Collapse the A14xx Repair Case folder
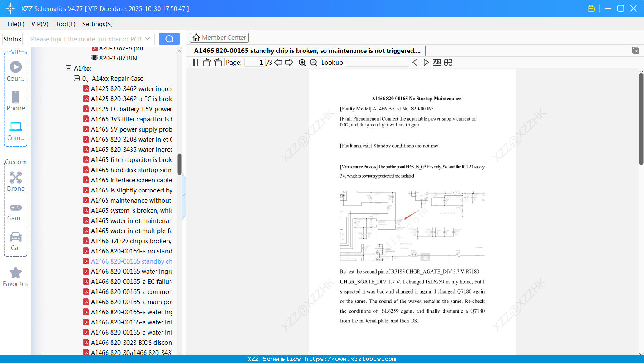644x363 pixels. (x=77, y=79)
